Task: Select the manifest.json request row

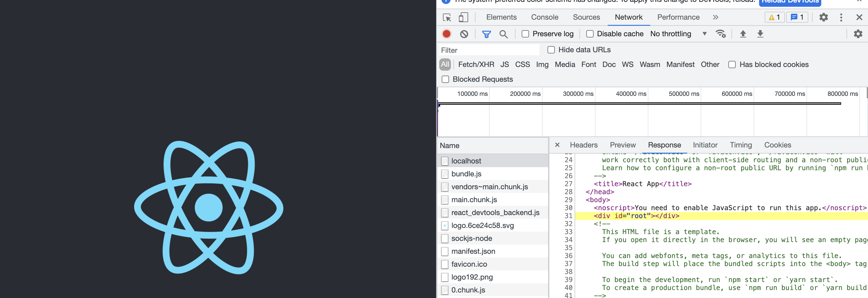Action: [x=493, y=251]
